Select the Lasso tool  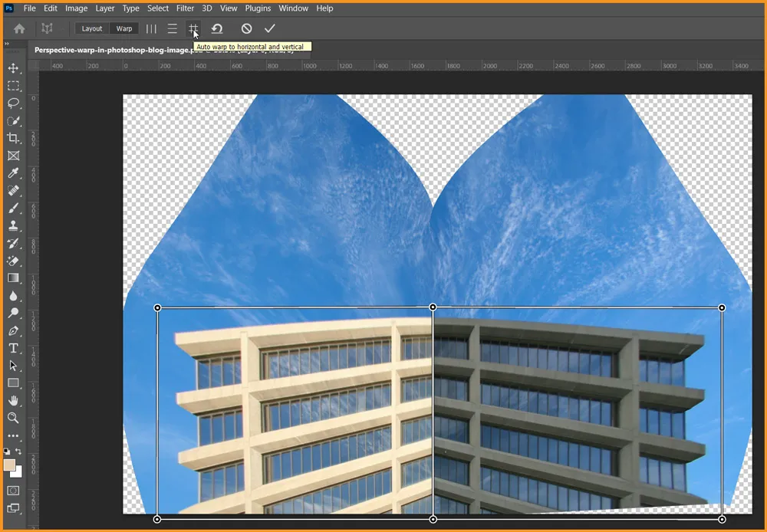(13, 103)
